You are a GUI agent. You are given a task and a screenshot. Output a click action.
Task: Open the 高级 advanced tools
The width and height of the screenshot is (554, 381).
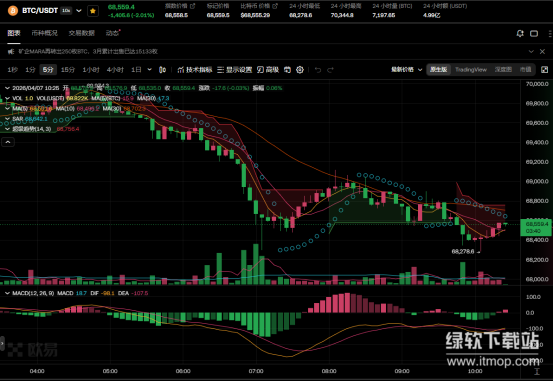(268, 70)
